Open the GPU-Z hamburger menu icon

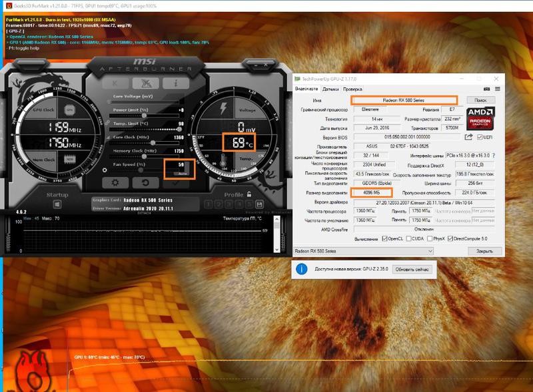(x=497, y=89)
